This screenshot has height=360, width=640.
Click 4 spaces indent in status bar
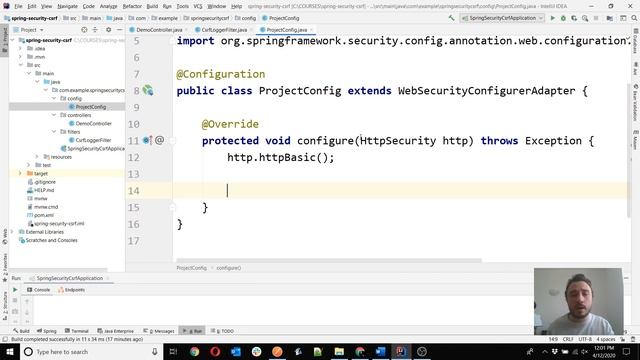pyautogui.click(x=606, y=339)
